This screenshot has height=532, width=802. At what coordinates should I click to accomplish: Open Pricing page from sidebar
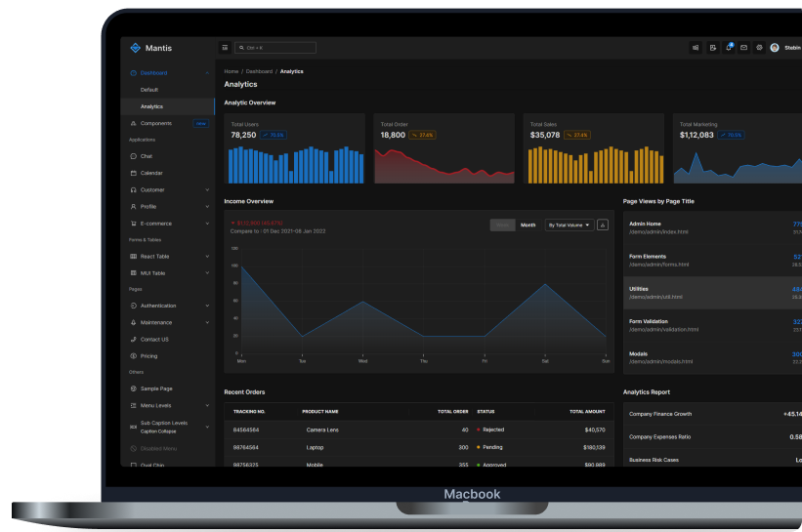click(148, 356)
